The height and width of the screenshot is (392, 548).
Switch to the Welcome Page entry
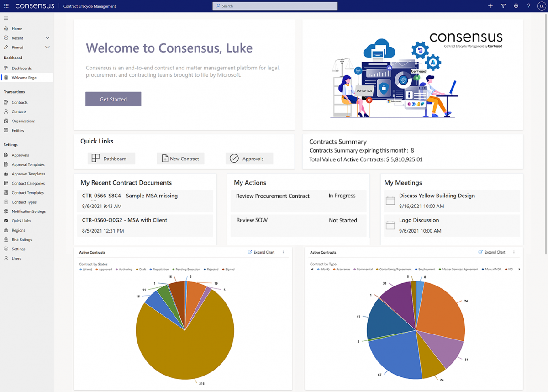pos(24,77)
